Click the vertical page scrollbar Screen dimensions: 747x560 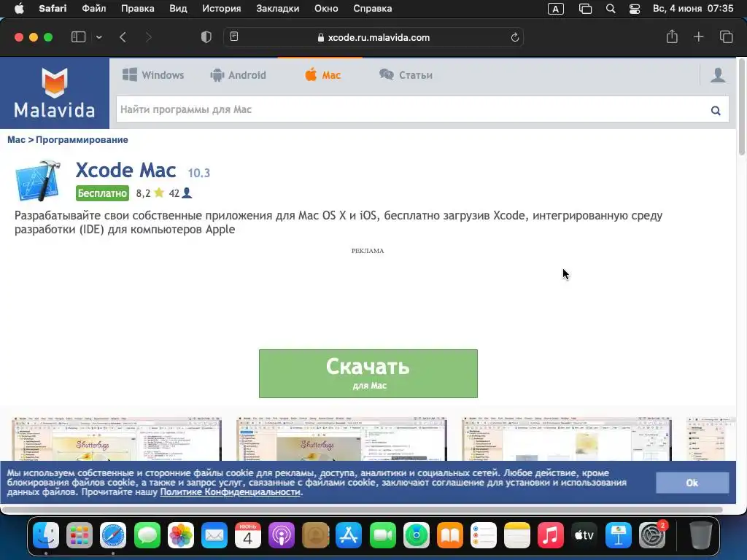tap(742, 107)
